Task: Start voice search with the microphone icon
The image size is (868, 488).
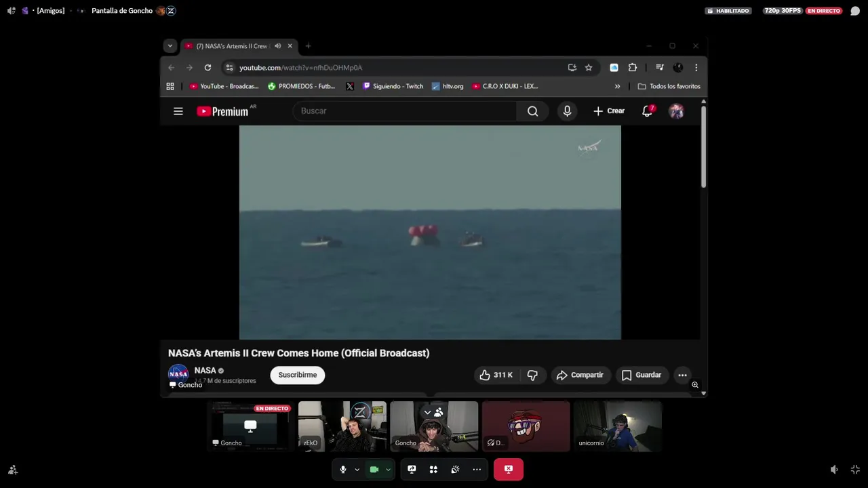Action: click(567, 111)
